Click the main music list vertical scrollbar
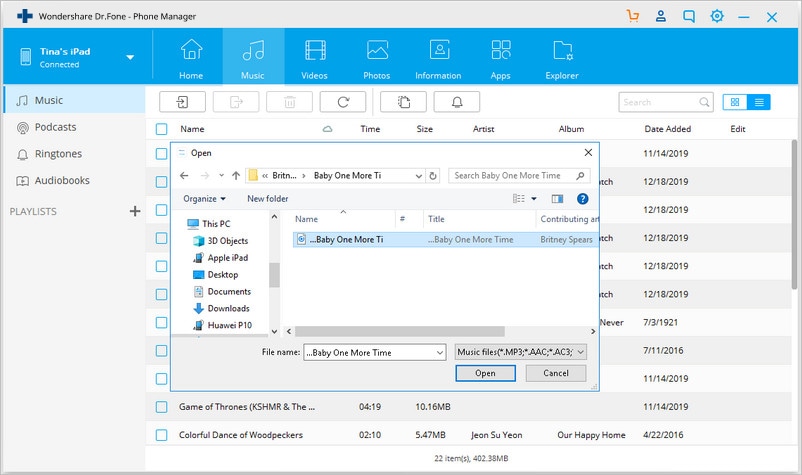 794,215
